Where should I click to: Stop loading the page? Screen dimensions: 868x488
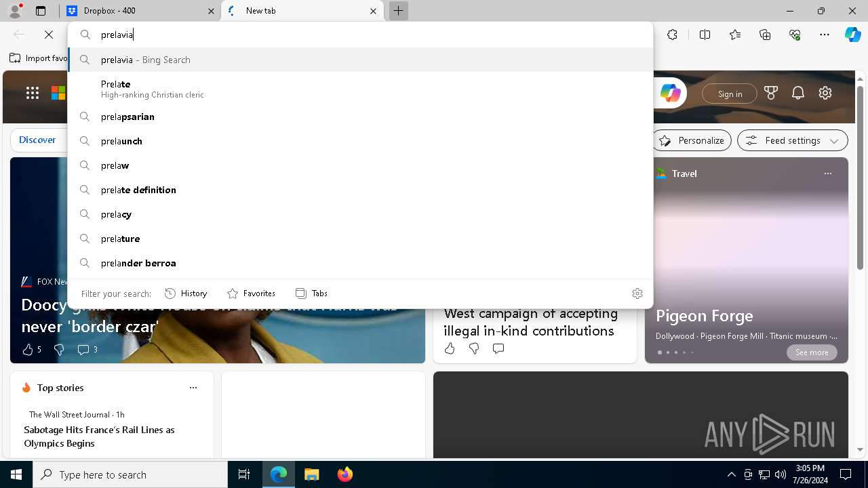[49, 35]
